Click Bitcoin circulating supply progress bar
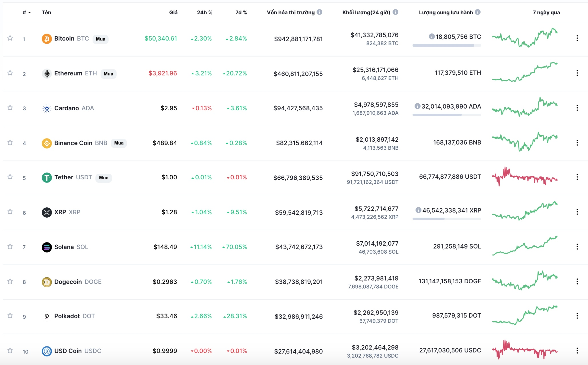 coord(447,45)
